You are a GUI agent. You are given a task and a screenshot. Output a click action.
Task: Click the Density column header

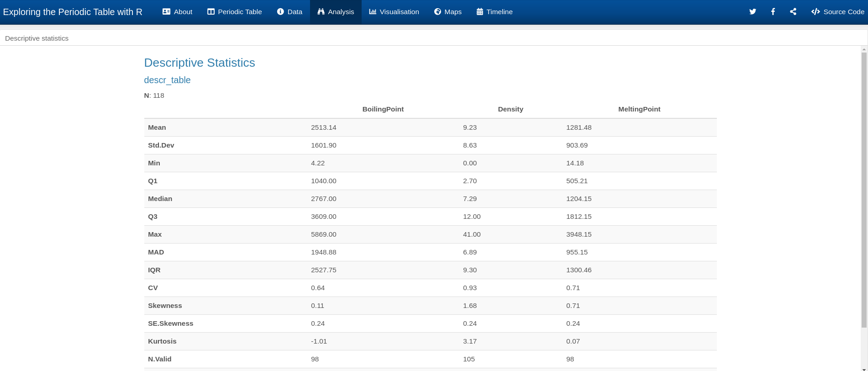[x=510, y=109]
